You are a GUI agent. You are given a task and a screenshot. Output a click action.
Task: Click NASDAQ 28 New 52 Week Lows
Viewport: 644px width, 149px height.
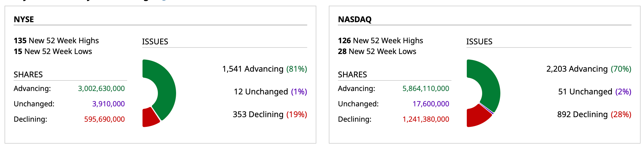coord(377,51)
